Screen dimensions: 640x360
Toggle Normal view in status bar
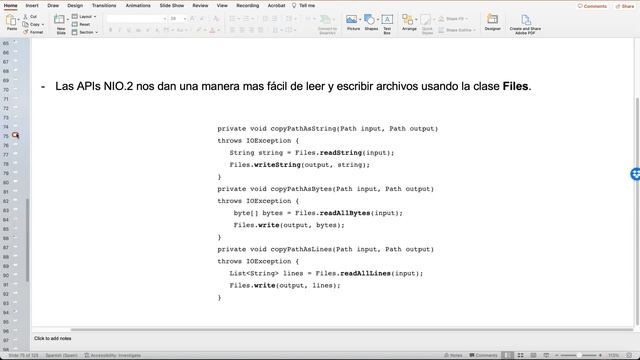(x=507, y=356)
